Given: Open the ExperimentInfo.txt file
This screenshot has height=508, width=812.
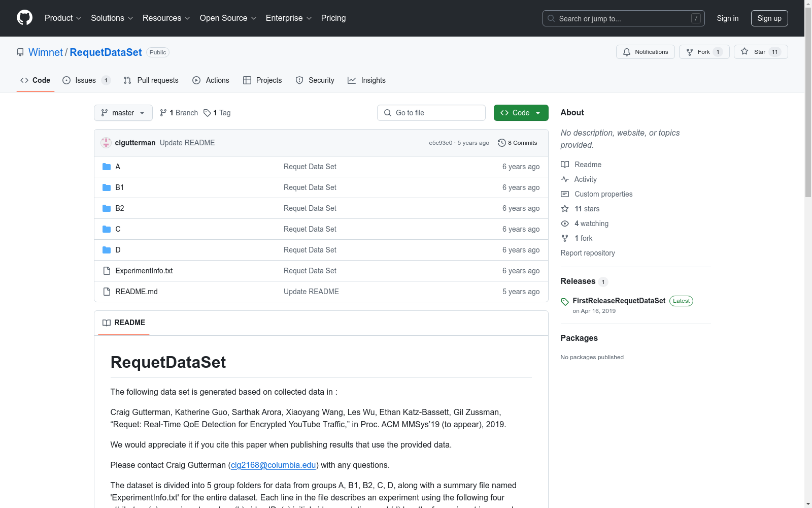Looking at the screenshot, I should (144, 271).
